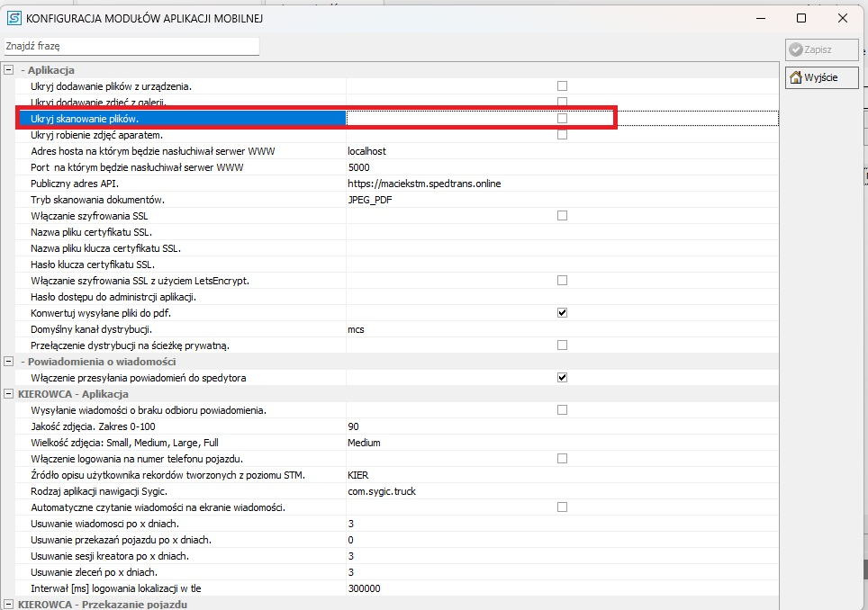Viewport: 868px width, 610px height.
Task: Toggle Ukryj dodawanie plików z urządzenia checkbox
Action: coord(563,86)
